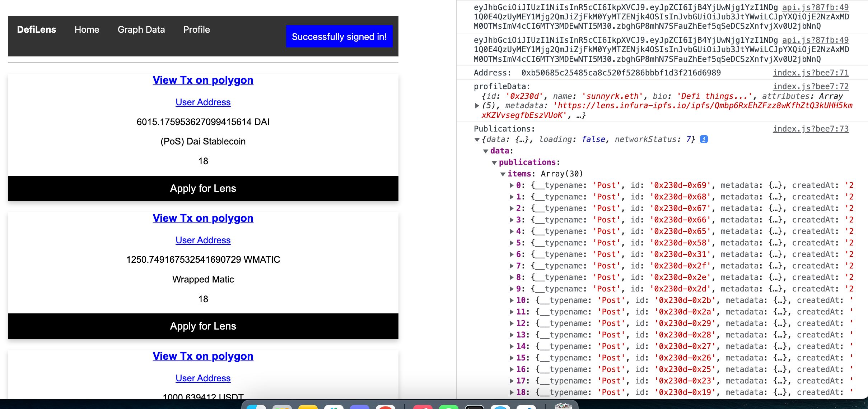This screenshot has height=409, width=868.
Task: Open source link index.js?bee7:72
Action: pyautogui.click(x=811, y=86)
